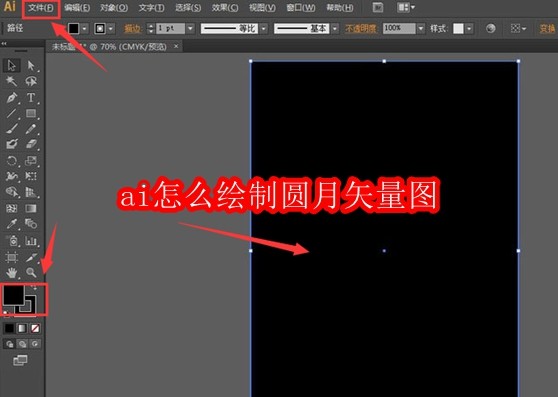
Task: Choose the Gradient tool
Action: click(31, 208)
